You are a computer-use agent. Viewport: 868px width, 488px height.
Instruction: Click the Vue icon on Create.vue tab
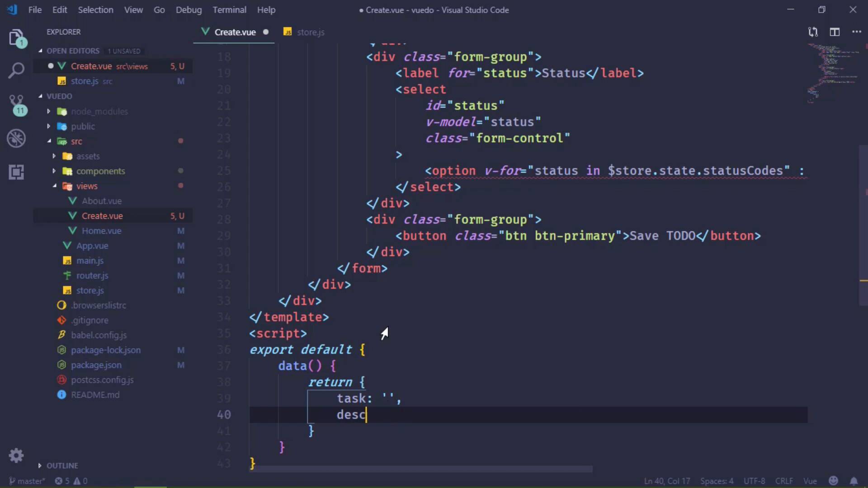205,32
